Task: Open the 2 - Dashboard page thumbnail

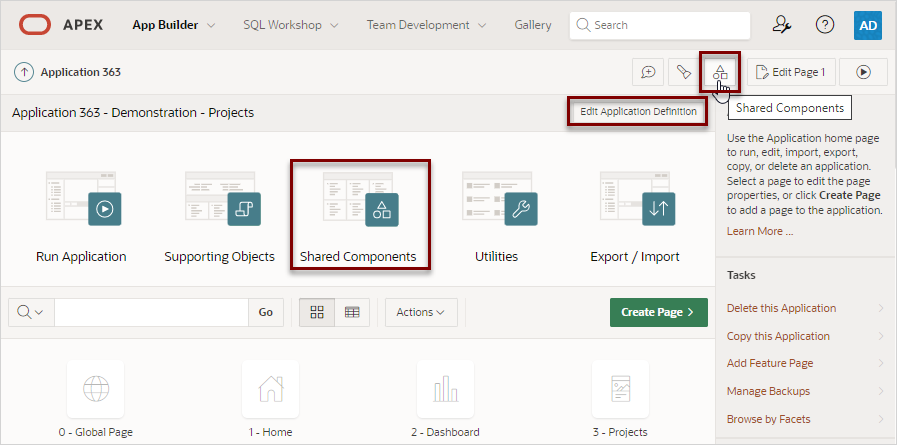Action: click(x=445, y=390)
